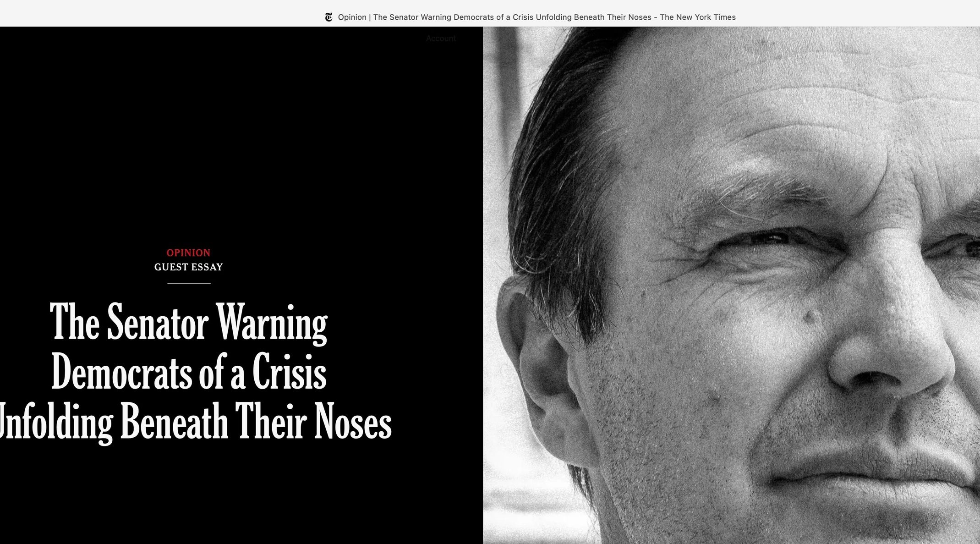The width and height of the screenshot is (980, 544).
Task: Click the word "Democrats" in the headline
Action: coord(122,372)
